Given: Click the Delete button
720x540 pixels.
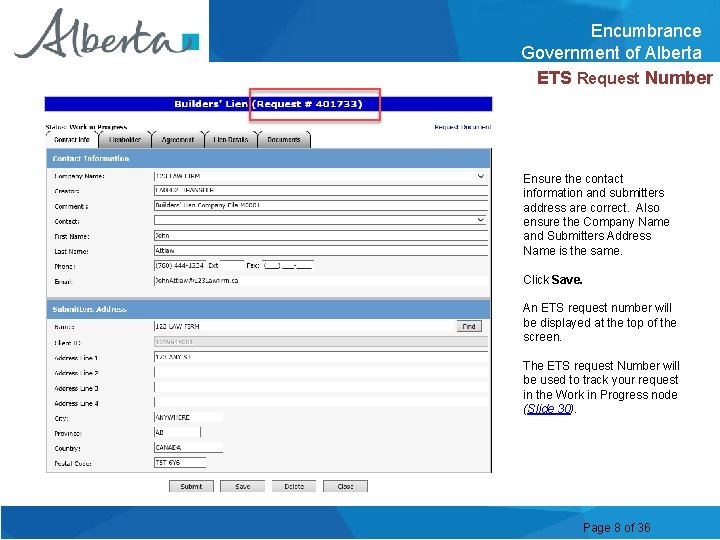Looking at the screenshot, I should pyautogui.click(x=294, y=486).
